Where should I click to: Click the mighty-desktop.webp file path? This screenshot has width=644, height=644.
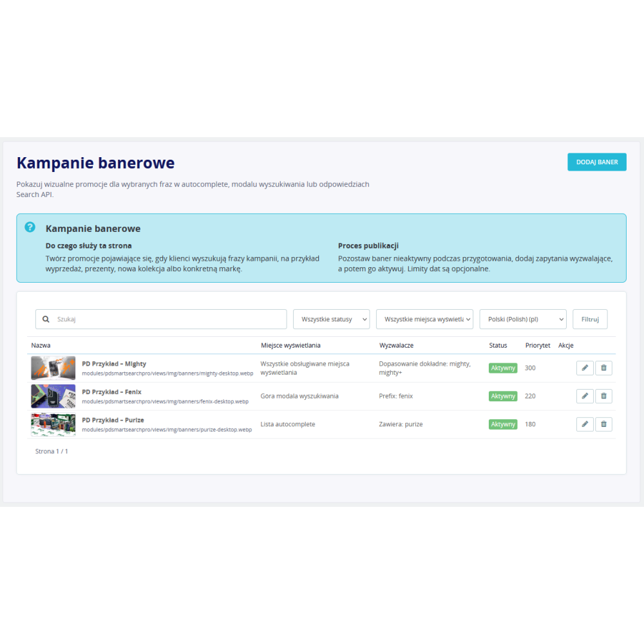167,374
